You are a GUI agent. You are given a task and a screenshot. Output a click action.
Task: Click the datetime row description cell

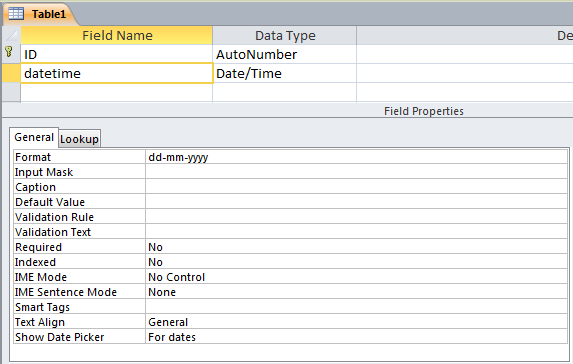465,73
